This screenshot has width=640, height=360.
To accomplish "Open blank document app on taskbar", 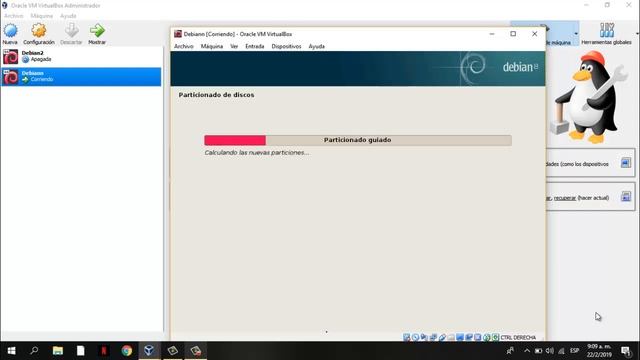I will 80,351.
